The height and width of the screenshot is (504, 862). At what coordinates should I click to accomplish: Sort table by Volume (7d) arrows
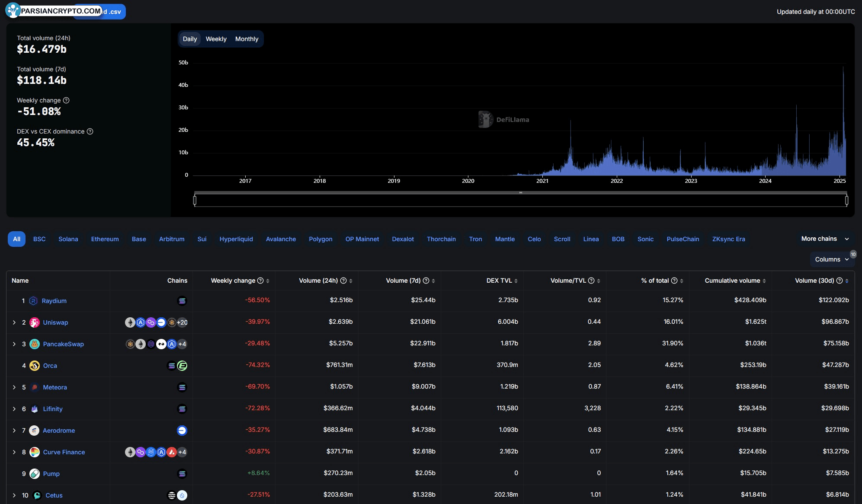pyautogui.click(x=433, y=281)
